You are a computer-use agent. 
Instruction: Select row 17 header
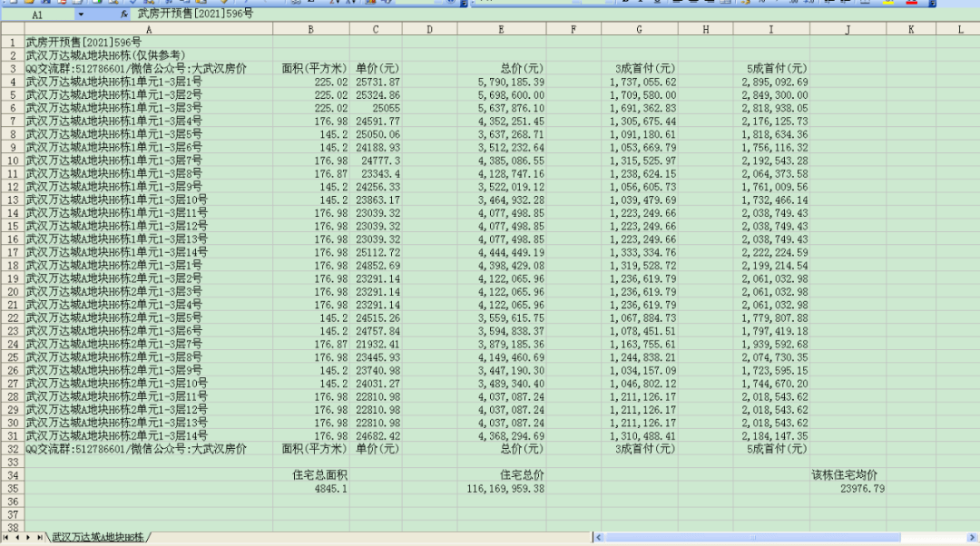(x=13, y=252)
